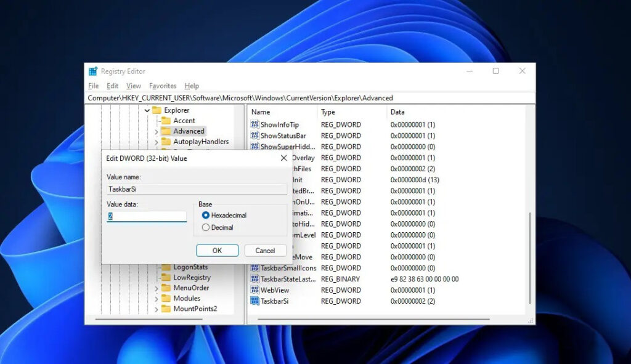Click the Registry Editor title bar icon
Image resolution: width=631 pixels, height=364 pixels.
coord(92,71)
